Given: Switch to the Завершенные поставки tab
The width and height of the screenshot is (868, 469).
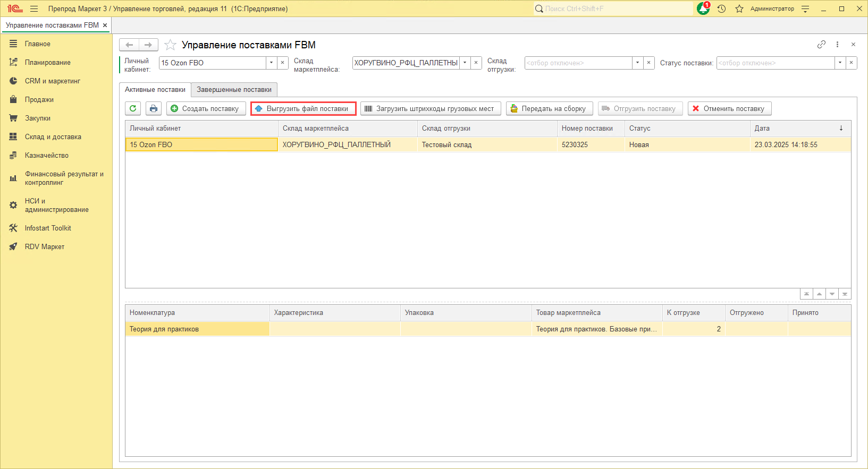Looking at the screenshot, I should coord(234,89).
